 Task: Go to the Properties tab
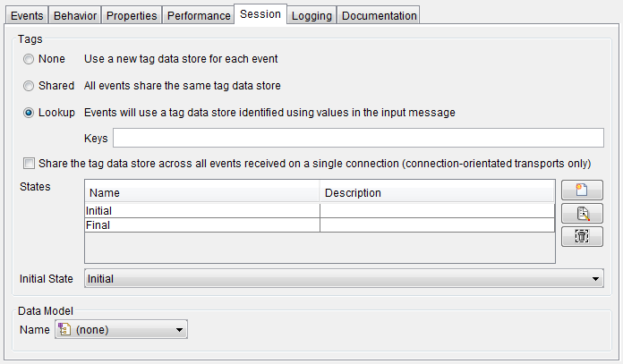coord(132,15)
